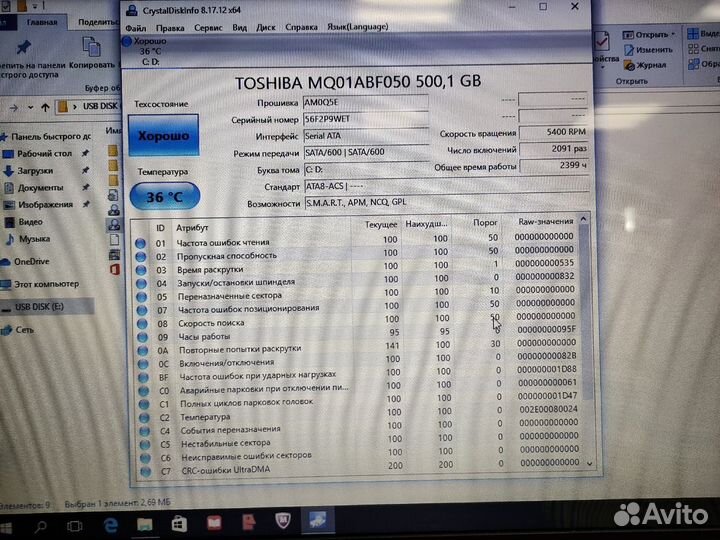Image resolution: width=720 pixels, height=540 pixels.
Task: Click status icon of row 07 Частота ошибок позиционирования
Action: tap(142, 310)
